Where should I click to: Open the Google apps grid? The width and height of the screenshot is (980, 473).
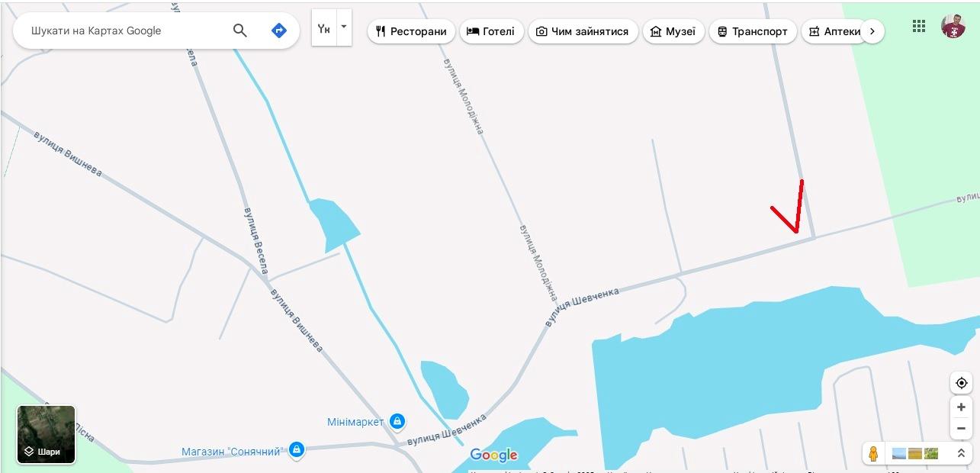(919, 26)
